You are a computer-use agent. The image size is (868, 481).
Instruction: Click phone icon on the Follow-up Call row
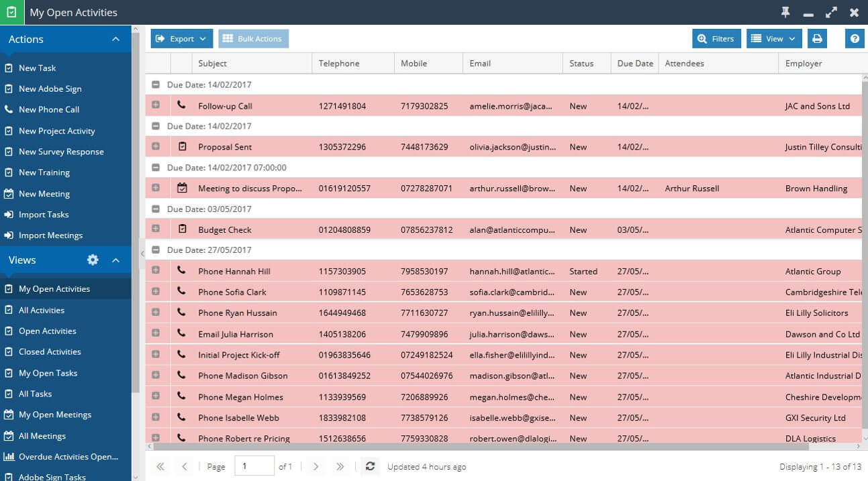pos(181,105)
